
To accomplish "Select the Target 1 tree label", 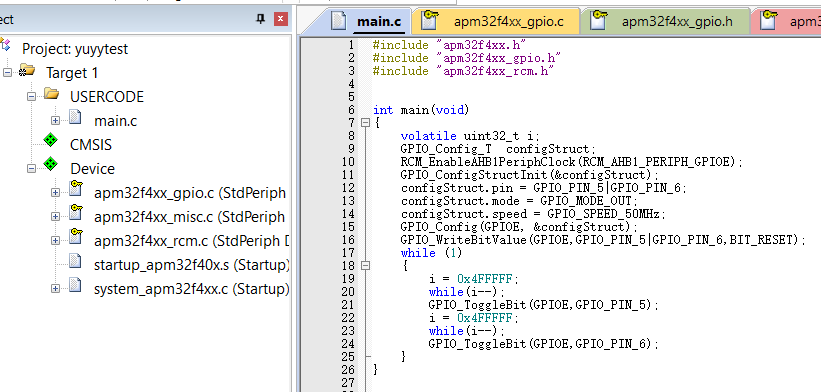I will coord(72,73).
